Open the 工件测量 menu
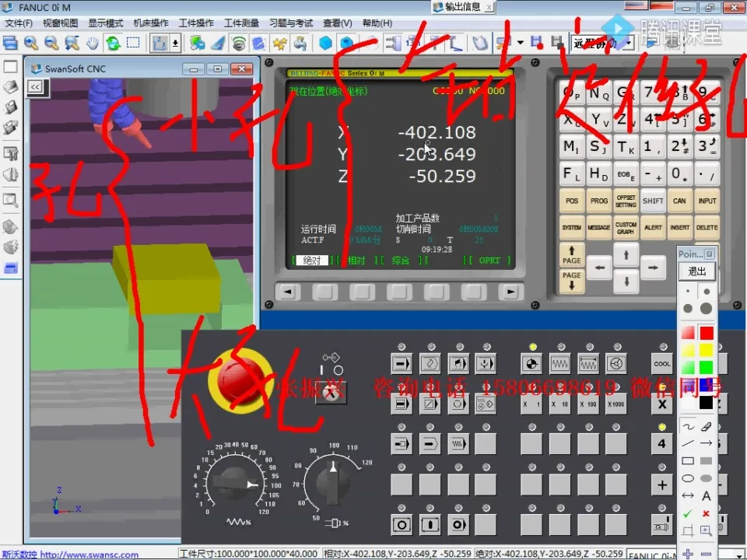Viewport: 747px width, 560px height. point(241,23)
